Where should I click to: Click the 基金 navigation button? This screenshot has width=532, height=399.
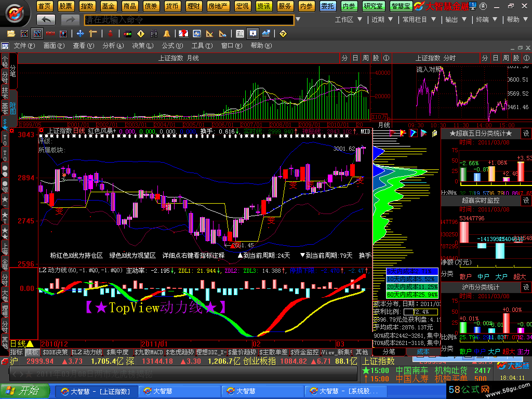[108, 6]
